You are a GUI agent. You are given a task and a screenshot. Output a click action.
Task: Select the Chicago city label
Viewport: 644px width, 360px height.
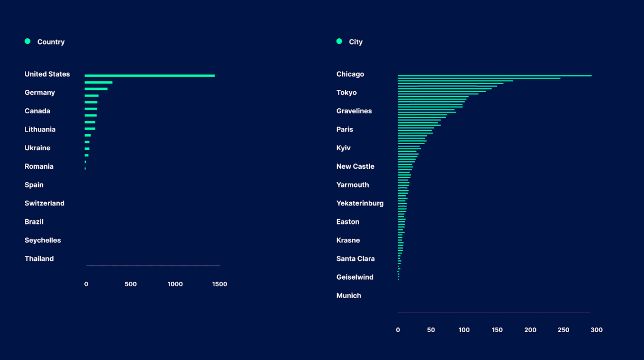350,74
